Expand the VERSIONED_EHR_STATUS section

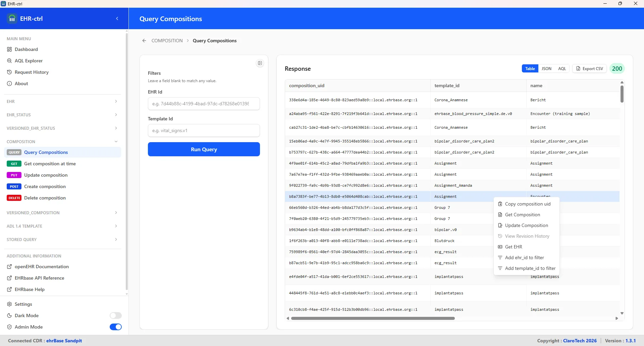[x=62, y=128]
